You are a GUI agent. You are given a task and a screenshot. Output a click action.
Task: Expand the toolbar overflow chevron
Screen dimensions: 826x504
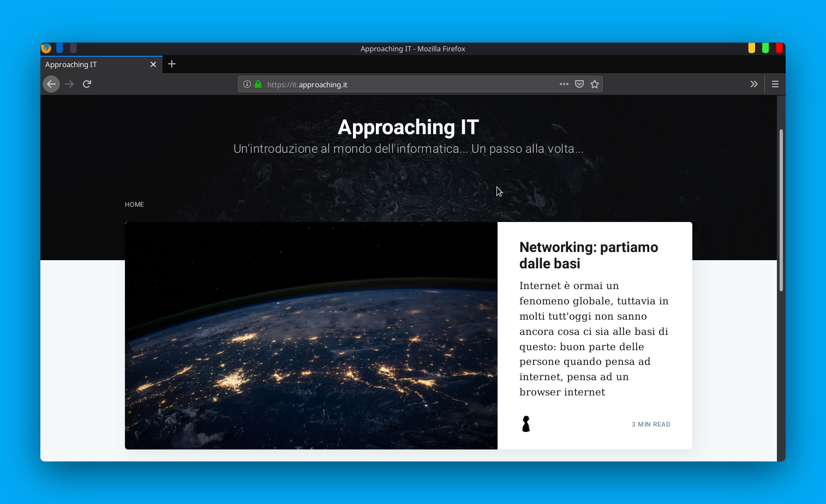[x=753, y=84]
